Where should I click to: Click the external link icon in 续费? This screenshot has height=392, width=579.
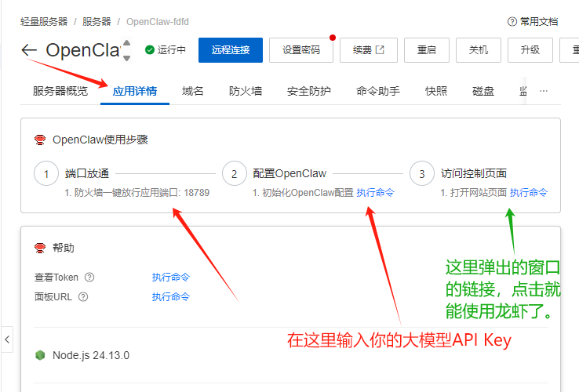pyautogui.click(x=380, y=49)
